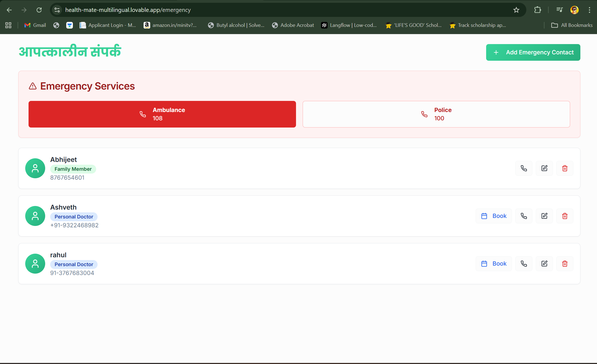Call rahul via the phone icon
597x364 pixels.
pyautogui.click(x=524, y=264)
